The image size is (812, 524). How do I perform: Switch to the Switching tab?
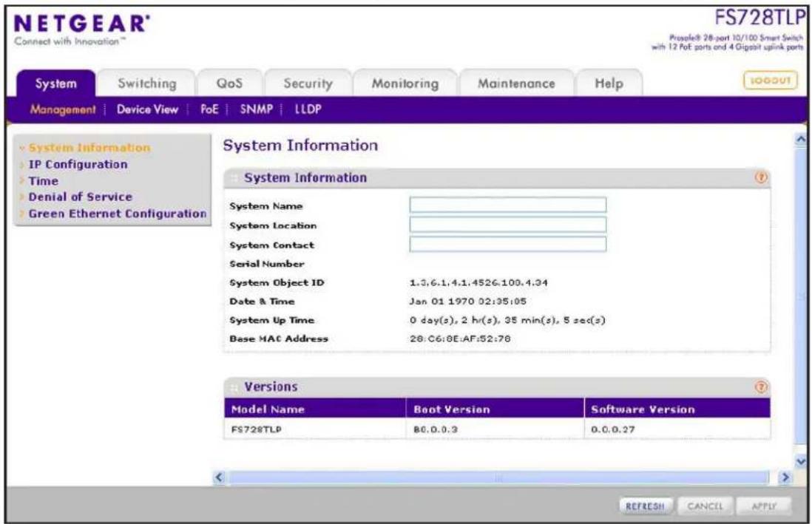(147, 84)
